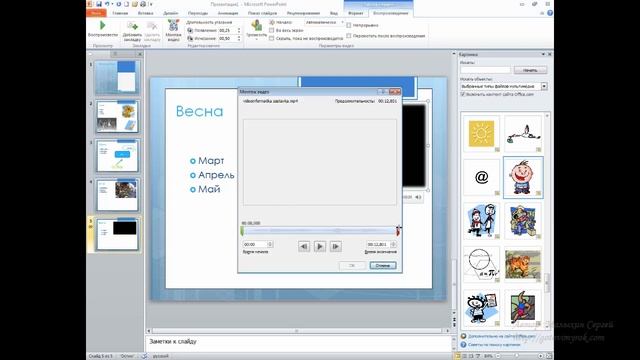Click Cancel (Отмена) in trim dialog
640x360 pixels.
tap(383, 266)
